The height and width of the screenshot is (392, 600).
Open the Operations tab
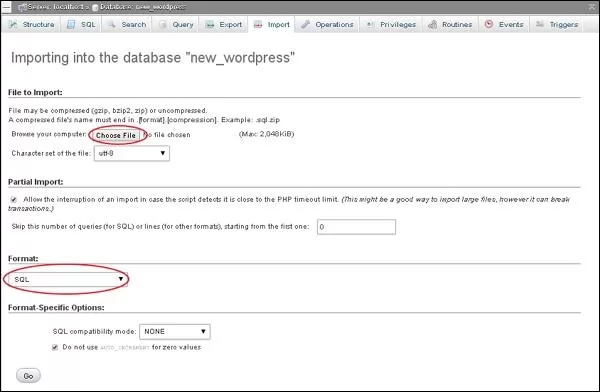(327, 24)
